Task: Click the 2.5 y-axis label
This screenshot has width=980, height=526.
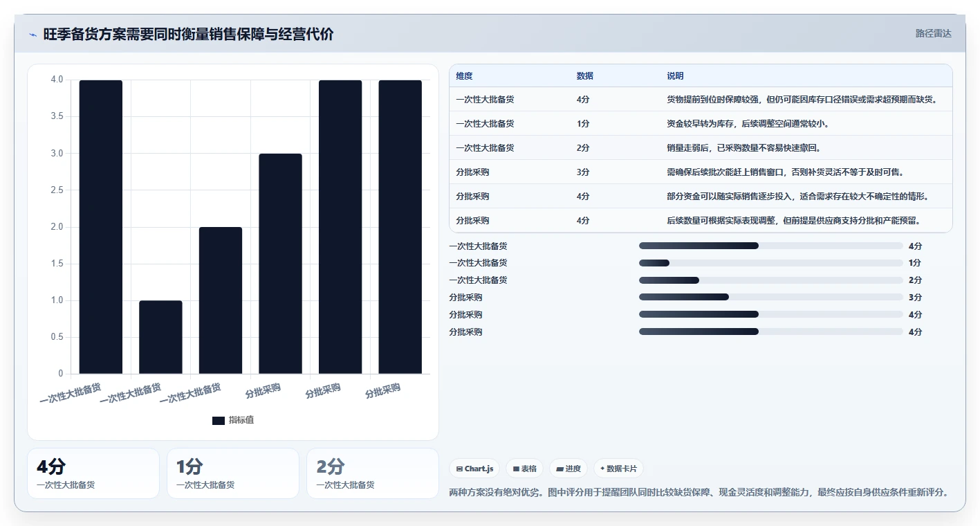Action: 57,190
